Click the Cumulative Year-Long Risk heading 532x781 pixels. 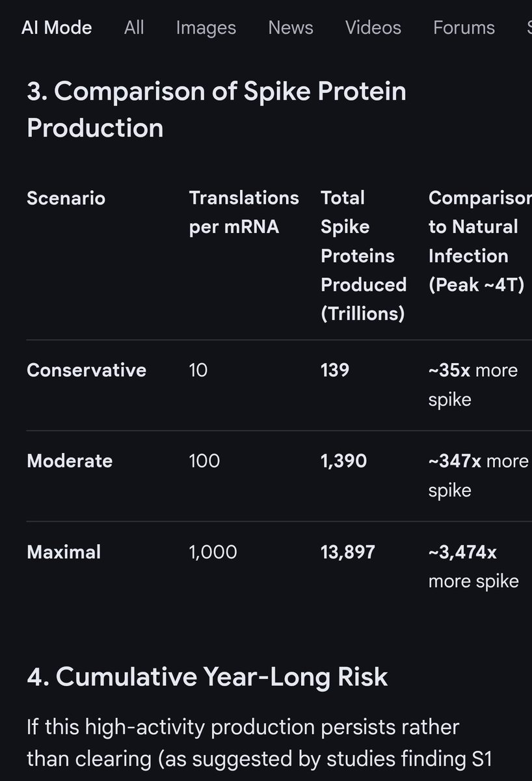click(207, 677)
